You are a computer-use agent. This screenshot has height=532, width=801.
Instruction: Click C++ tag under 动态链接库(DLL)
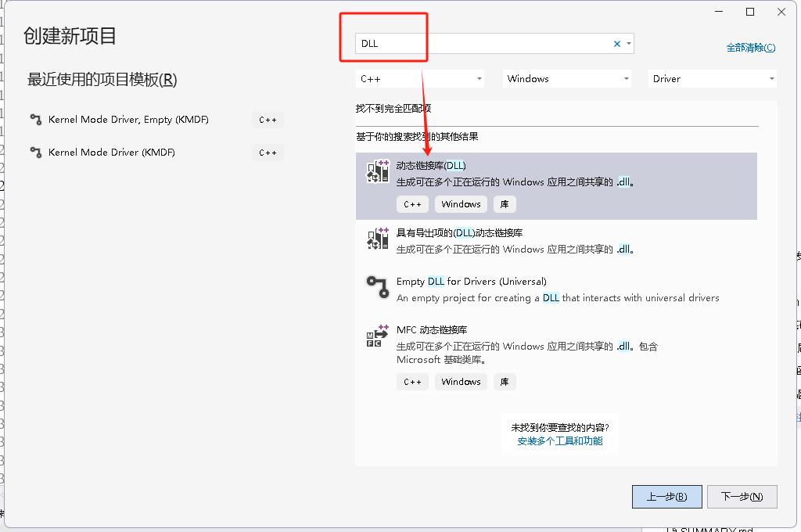[x=412, y=204]
